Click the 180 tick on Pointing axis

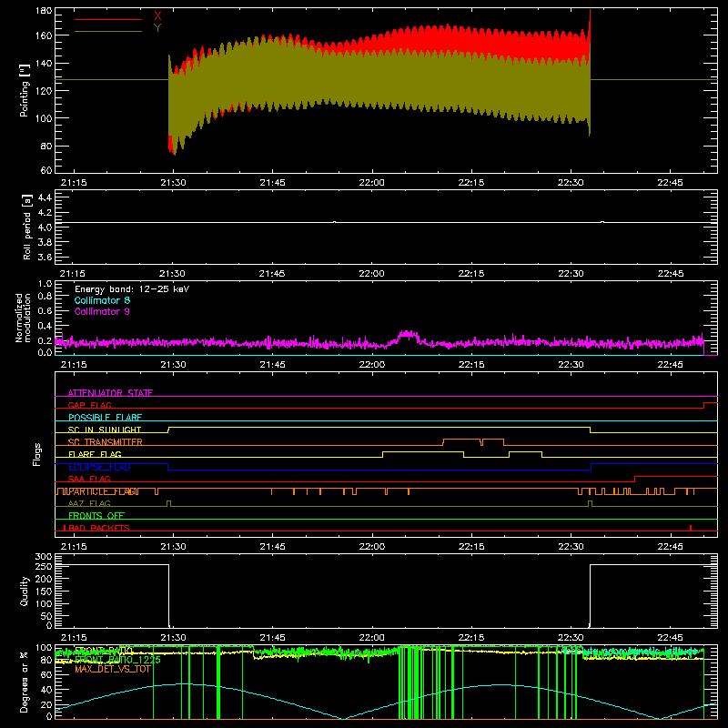pos(44,11)
